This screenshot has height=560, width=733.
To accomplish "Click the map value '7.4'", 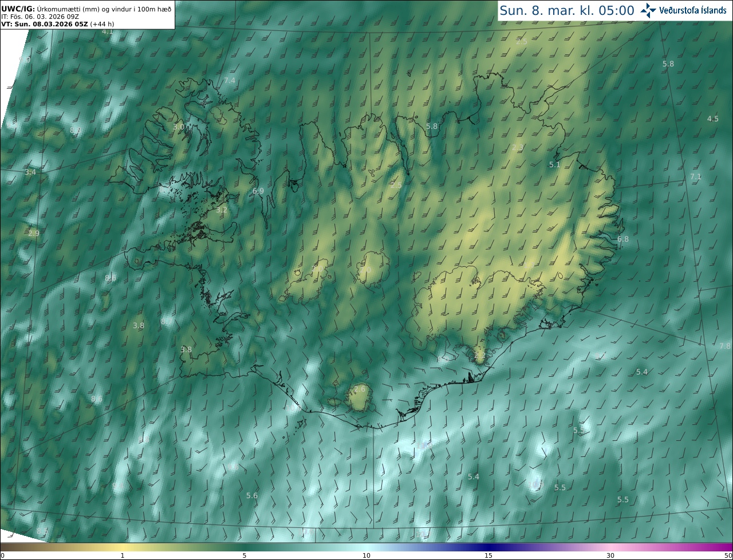I will click(230, 81).
